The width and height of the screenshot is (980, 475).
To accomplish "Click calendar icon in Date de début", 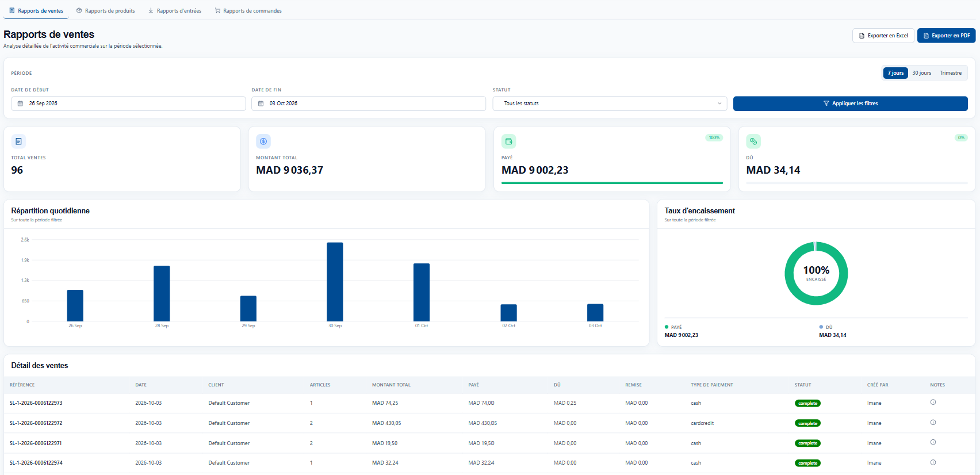I will 20,104.
